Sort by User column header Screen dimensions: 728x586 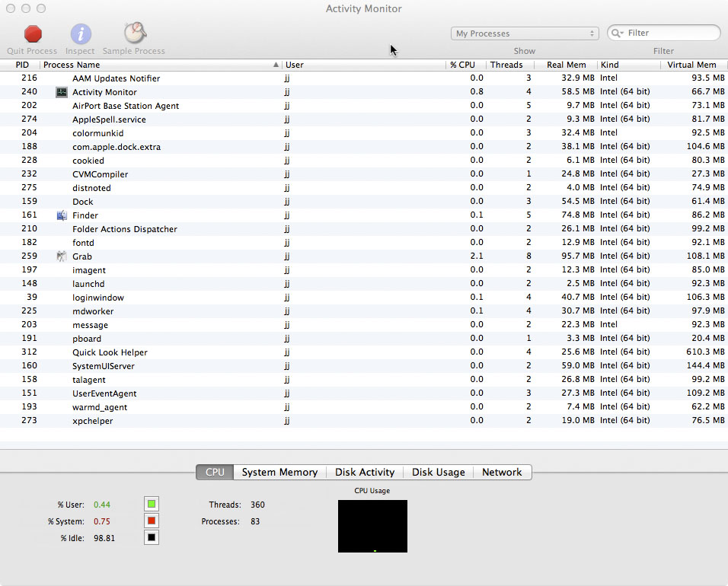(295, 65)
